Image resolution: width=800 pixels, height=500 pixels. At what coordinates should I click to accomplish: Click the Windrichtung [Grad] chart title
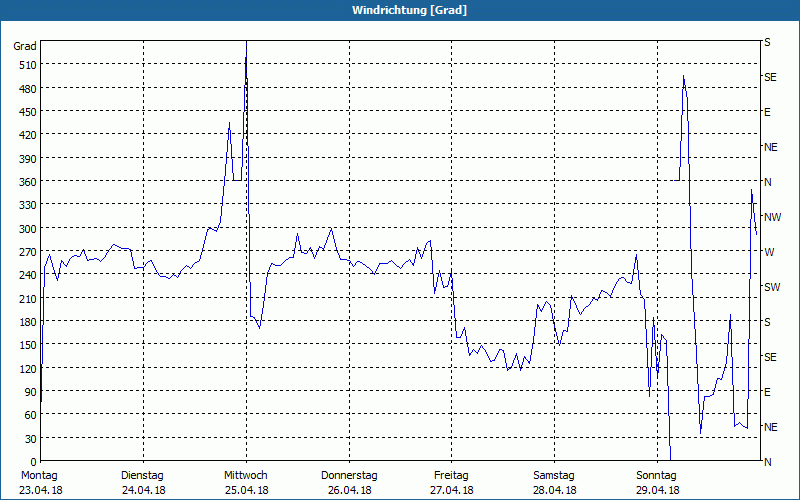(409, 10)
